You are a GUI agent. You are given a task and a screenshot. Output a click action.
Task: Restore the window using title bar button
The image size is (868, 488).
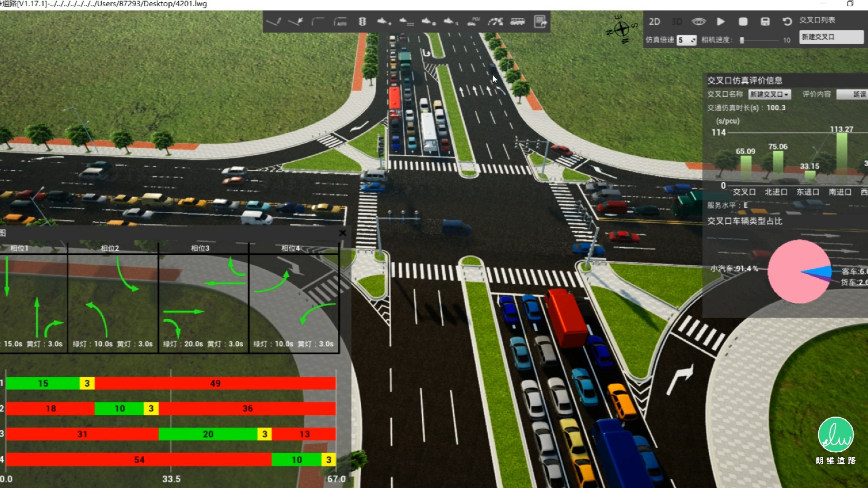(850, 4)
